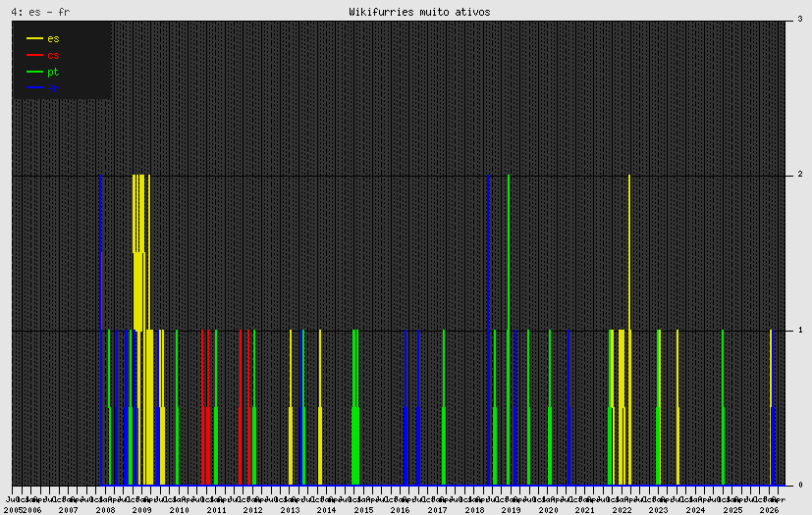
Task: Click the 2024 year label
Action: point(695,510)
